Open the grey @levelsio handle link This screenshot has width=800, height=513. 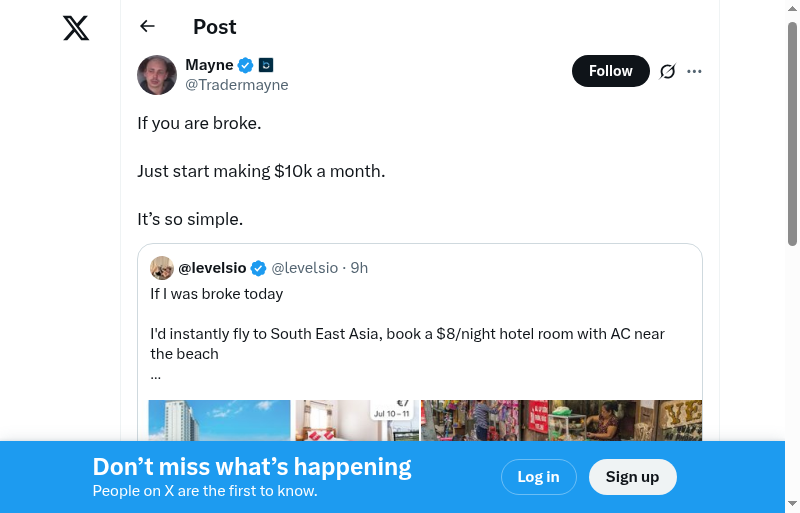pos(305,268)
